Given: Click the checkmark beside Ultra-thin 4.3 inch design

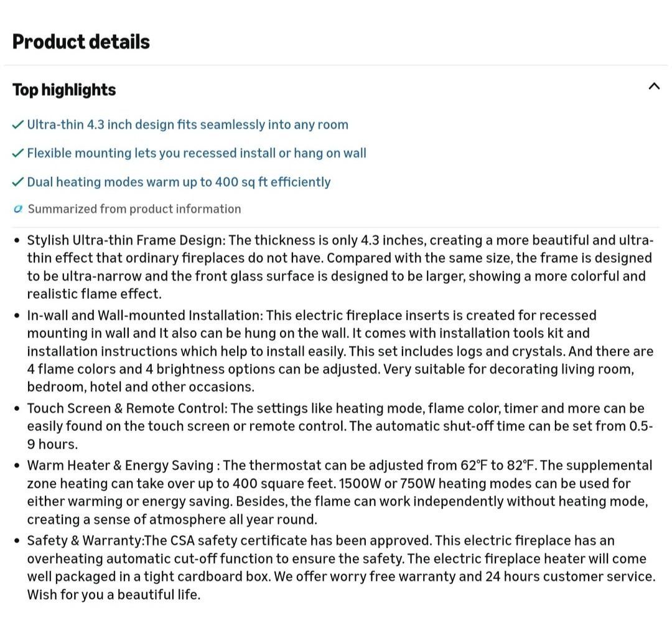Looking at the screenshot, I should point(17,125).
